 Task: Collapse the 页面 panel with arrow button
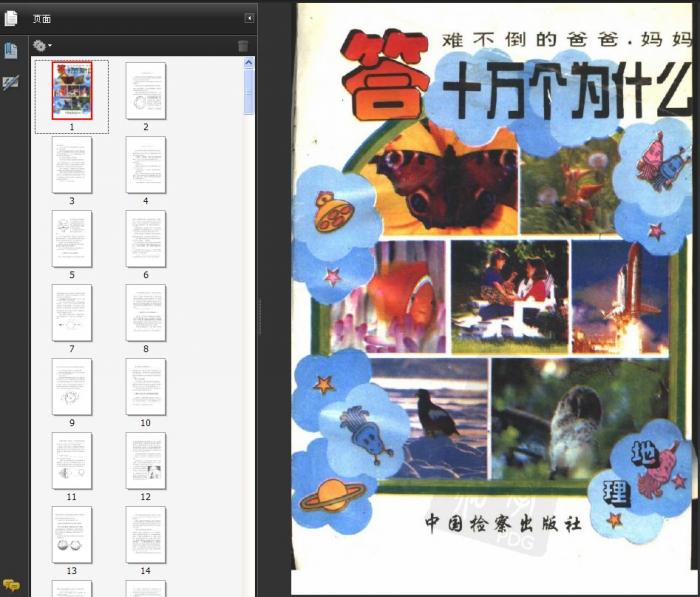click(x=249, y=18)
